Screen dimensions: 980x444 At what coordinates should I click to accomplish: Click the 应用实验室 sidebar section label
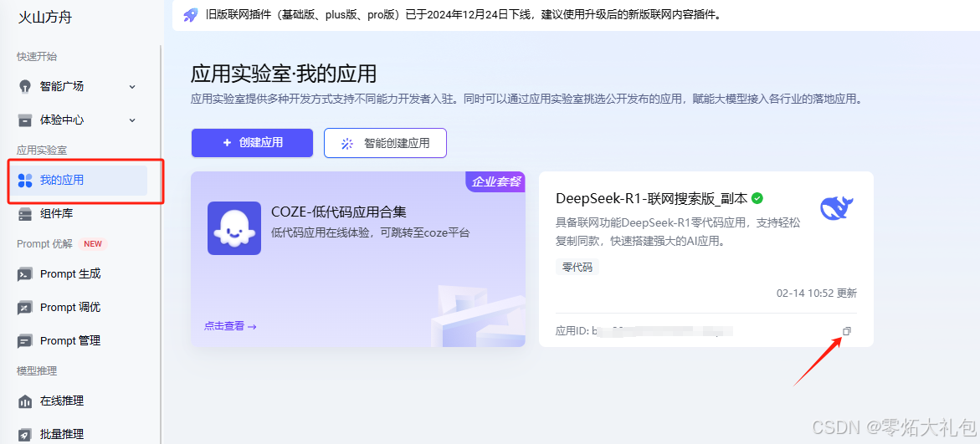[41, 151]
